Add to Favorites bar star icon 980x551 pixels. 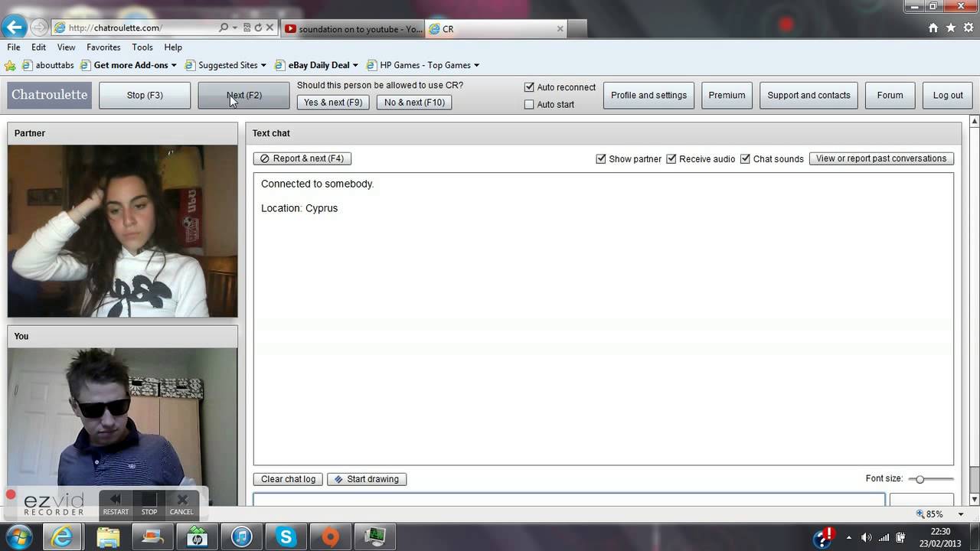pos(10,65)
